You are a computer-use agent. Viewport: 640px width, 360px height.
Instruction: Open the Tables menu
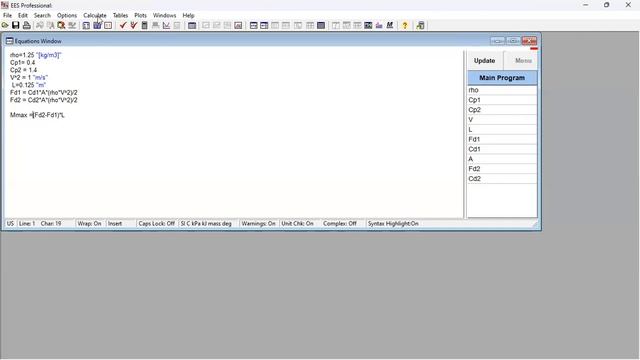[120, 15]
